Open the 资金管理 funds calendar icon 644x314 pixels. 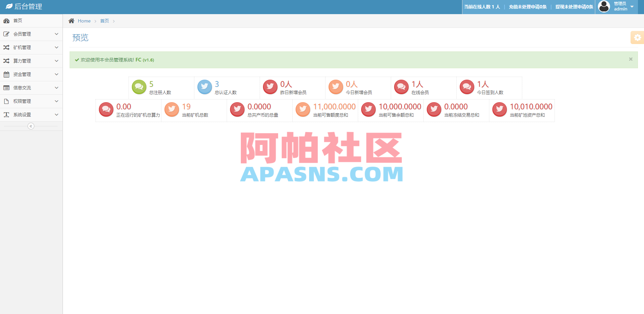point(6,74)
